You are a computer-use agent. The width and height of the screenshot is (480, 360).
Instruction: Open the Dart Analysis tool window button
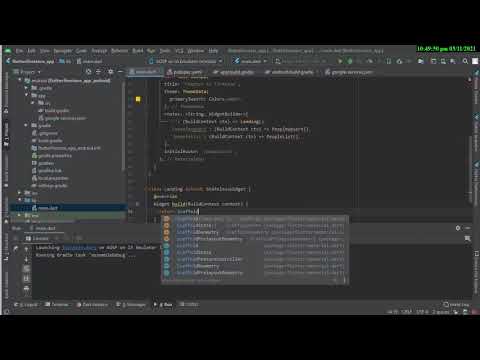[92, 304]
